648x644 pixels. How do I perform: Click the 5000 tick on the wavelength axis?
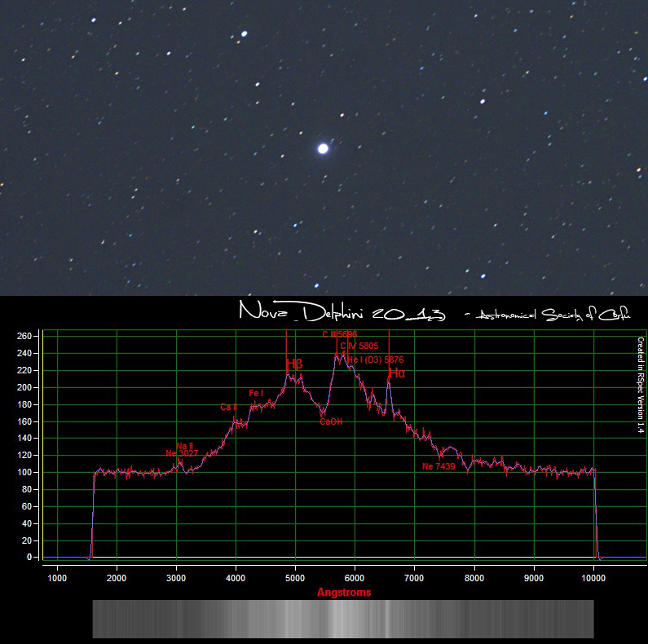pos(295,578)
